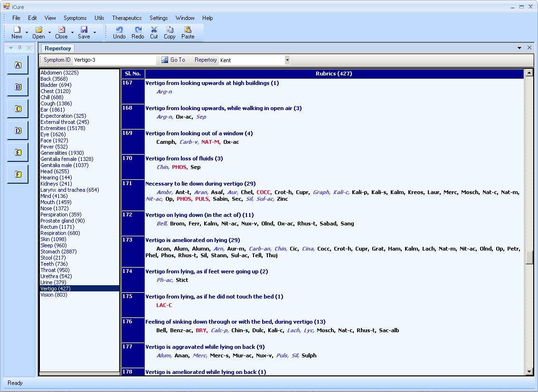The image size is (538, 392).
Task: Click the C button in the side panel
Action: click(18, 109)
